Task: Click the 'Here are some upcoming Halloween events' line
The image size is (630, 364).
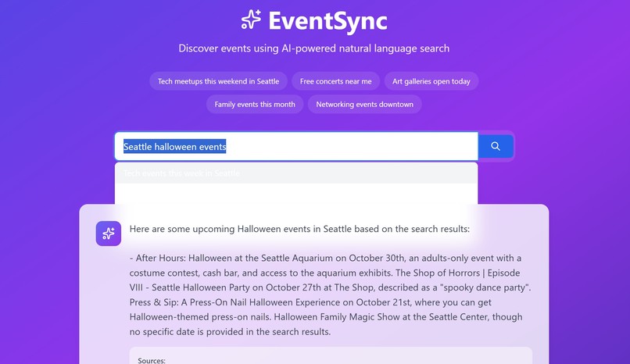Action: pyautogui.click(x=299, y=229)
